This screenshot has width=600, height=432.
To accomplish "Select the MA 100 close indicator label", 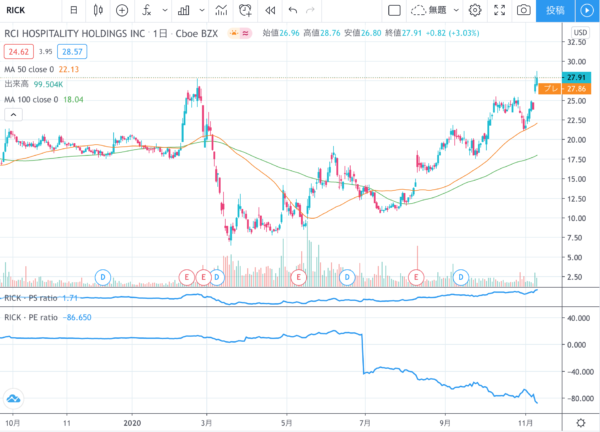I will point(31,99).
